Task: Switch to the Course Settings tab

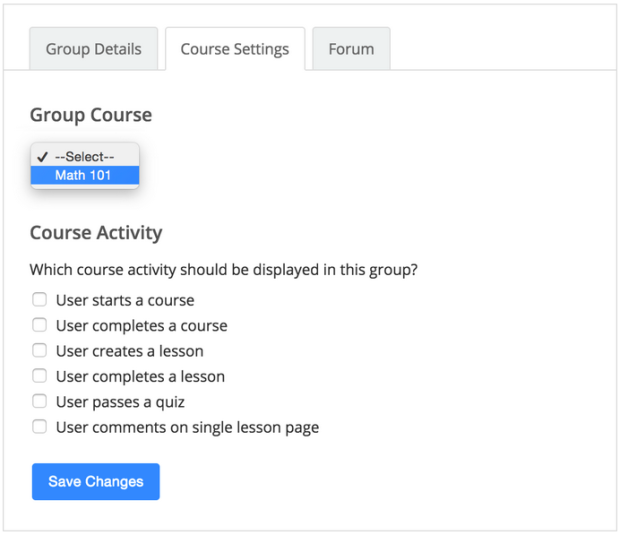Action: click(235, 49)
